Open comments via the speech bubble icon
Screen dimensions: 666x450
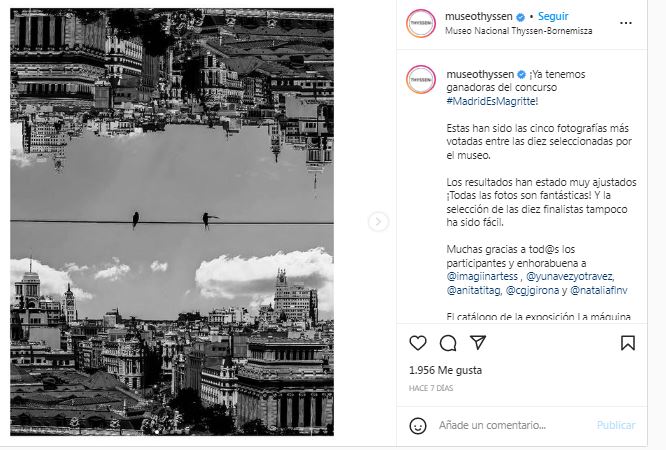(448, 343)
